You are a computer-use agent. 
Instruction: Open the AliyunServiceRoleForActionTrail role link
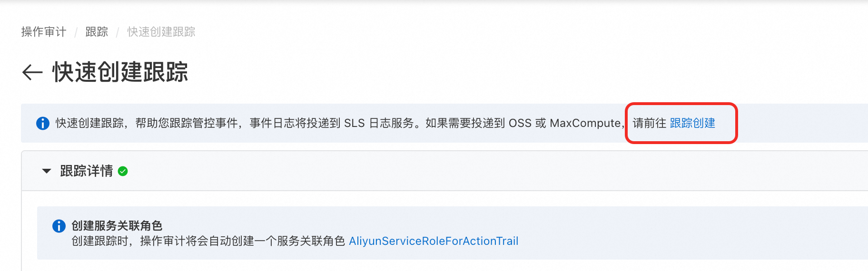point(434,241)
